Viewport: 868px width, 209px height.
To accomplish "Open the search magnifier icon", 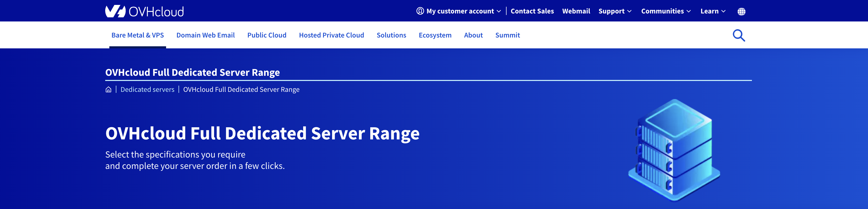I will pos(739,35).
